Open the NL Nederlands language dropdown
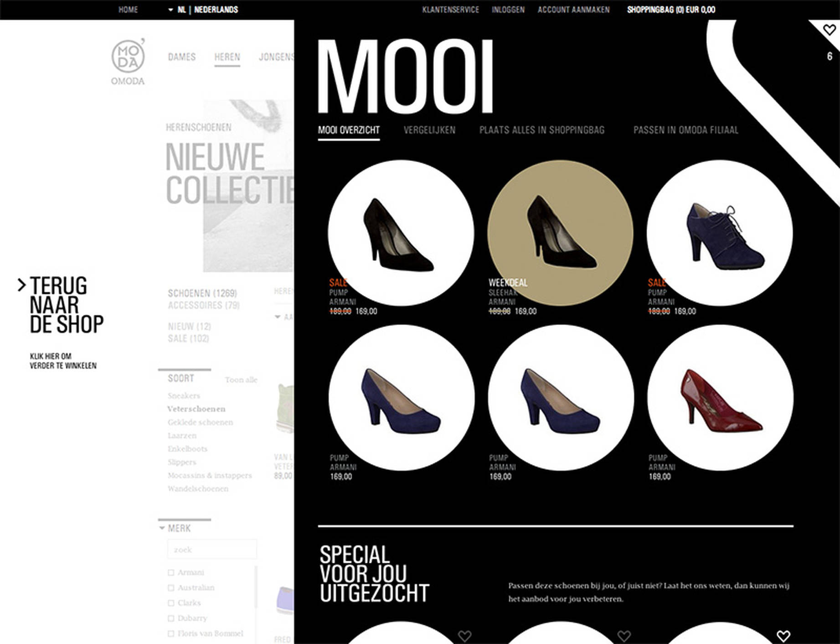 (203, 10)
